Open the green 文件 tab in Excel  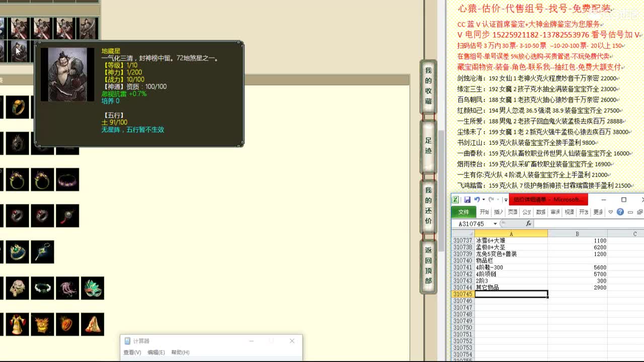coord(463,212)
